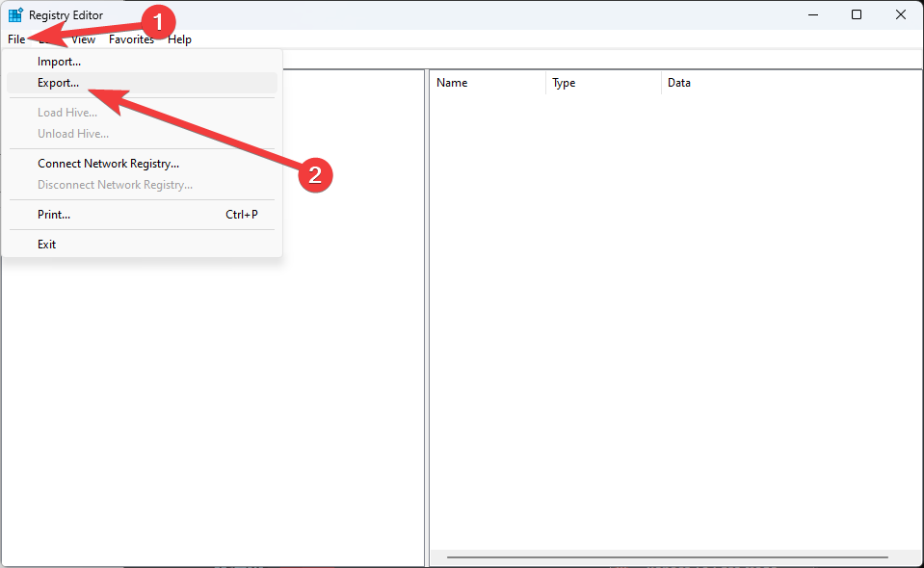Close the Registry Editor window
Viewport: 924px width, 568px height.
(901, 14)
